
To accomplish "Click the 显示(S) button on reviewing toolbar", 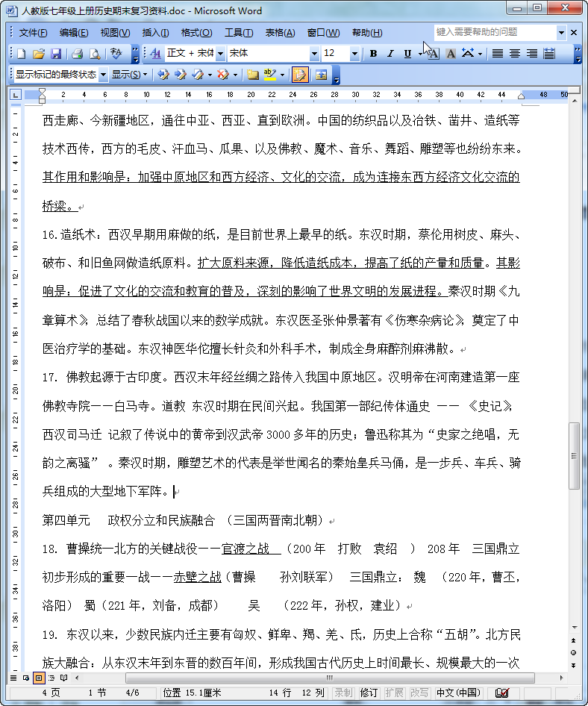I will pyautogui.click(x=128, y=75).
